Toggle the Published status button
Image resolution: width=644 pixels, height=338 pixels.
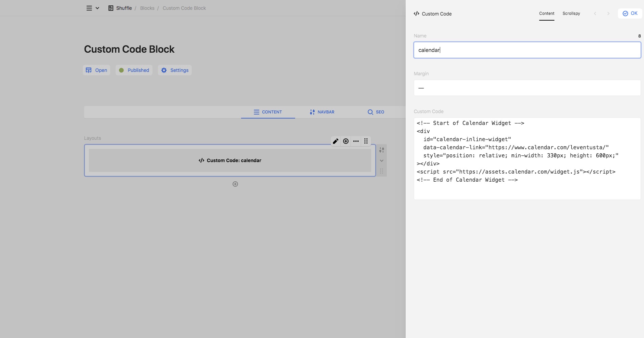click(134, 70)
